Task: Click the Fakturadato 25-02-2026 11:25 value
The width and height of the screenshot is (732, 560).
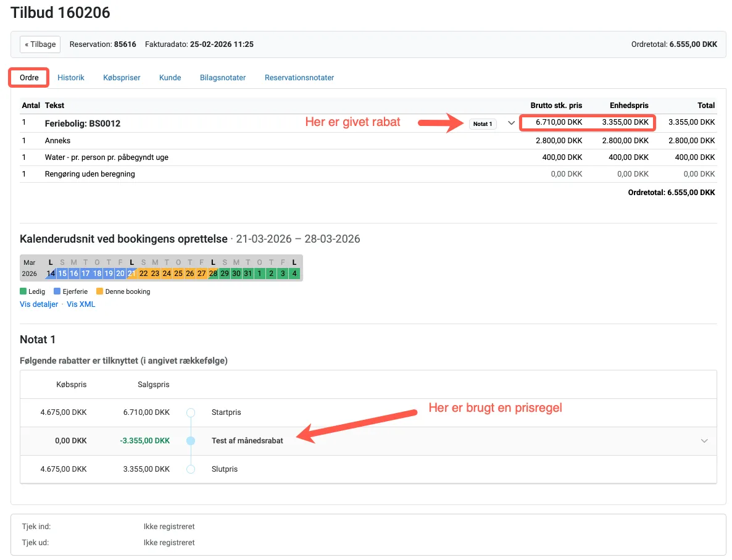Action: click(222, 44)
